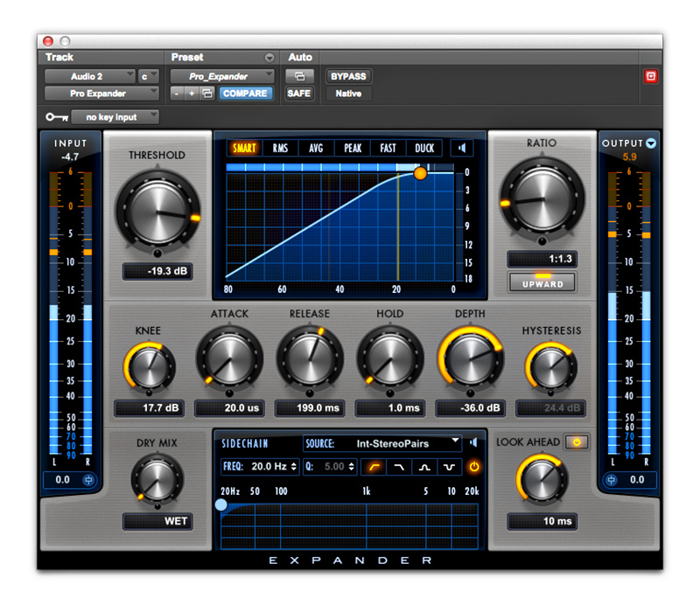
Task: Open the Audio 2 track selector
Action: coord(90,76)
